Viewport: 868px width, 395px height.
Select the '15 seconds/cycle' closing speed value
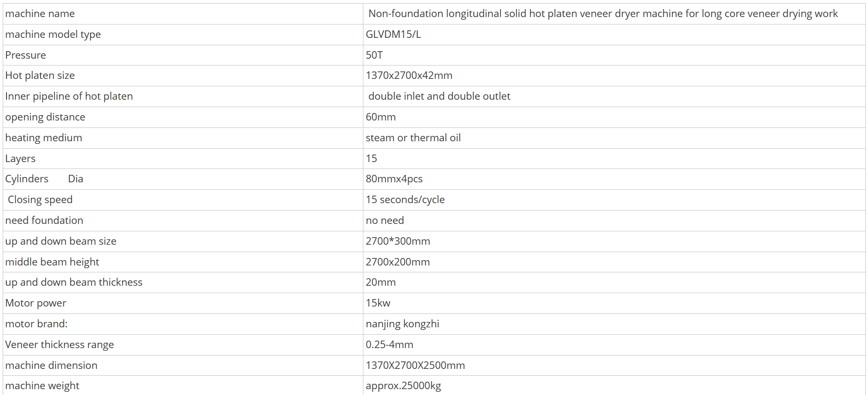tap(405, 200)
